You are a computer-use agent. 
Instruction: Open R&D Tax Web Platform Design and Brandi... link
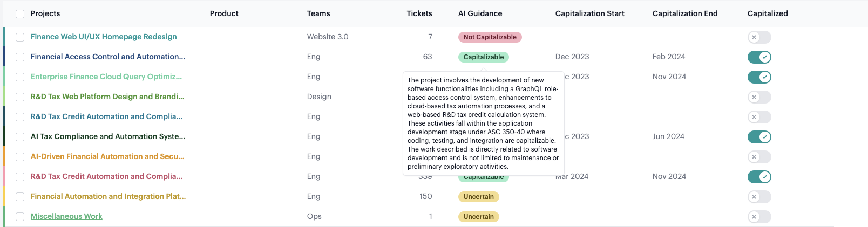107,97
